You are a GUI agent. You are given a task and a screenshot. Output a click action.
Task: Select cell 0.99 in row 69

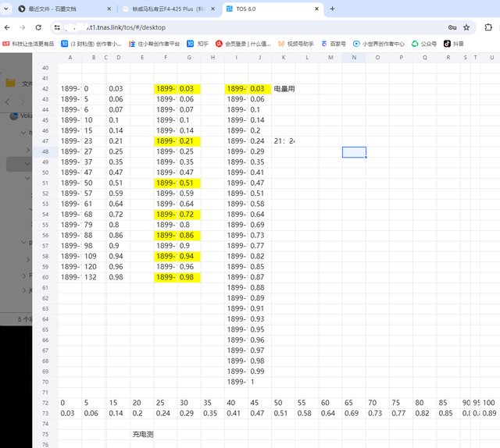pos(260,372)
